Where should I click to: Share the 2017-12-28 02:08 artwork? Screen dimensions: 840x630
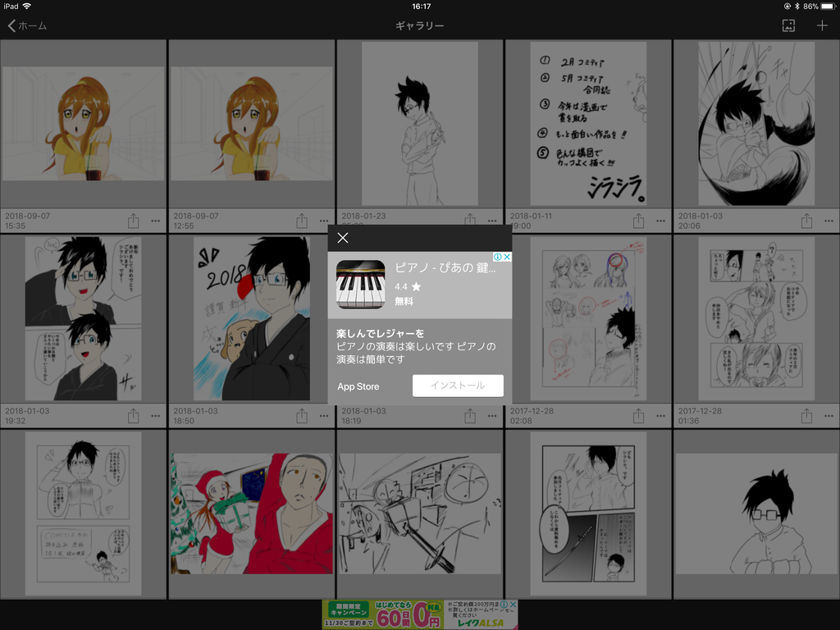pos(638,415)
